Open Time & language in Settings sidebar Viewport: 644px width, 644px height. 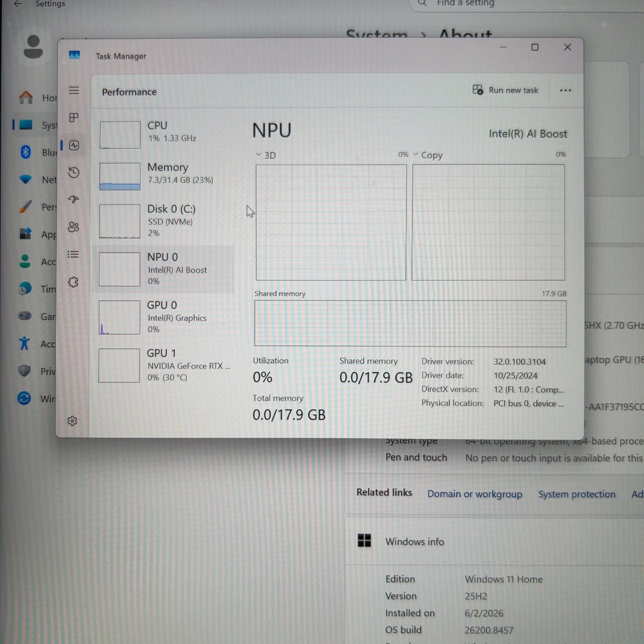[x=37, y=289]
